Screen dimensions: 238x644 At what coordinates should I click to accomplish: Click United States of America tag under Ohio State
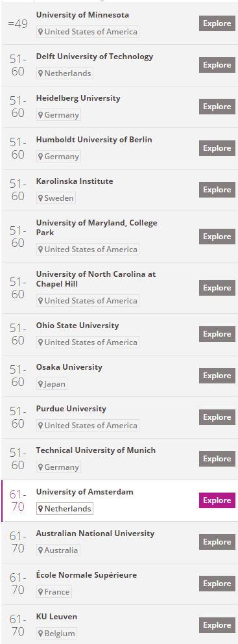[88, 342]
